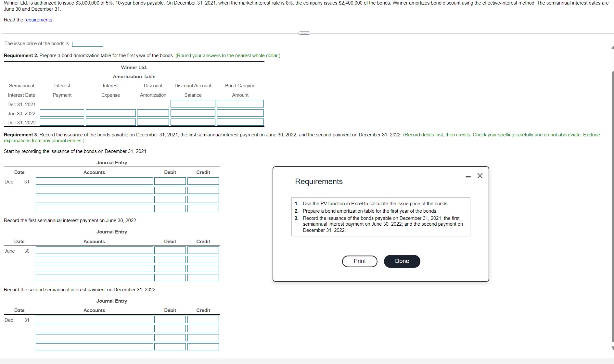Click 'Requirement 2.' bold label
This screenshot has height=364, width=614.
pyautogui.click(x=21, y=56)
